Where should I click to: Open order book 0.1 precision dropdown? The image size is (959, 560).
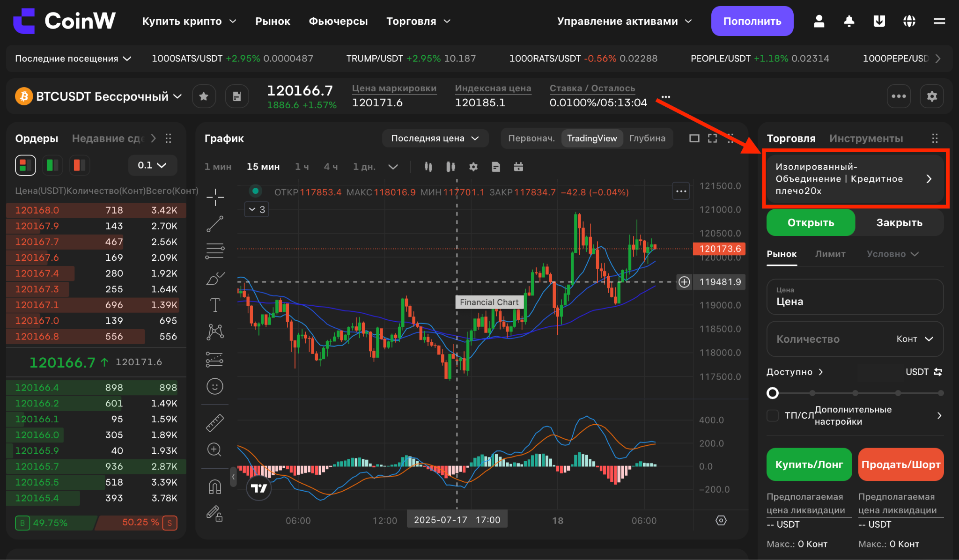coord(152,165)
